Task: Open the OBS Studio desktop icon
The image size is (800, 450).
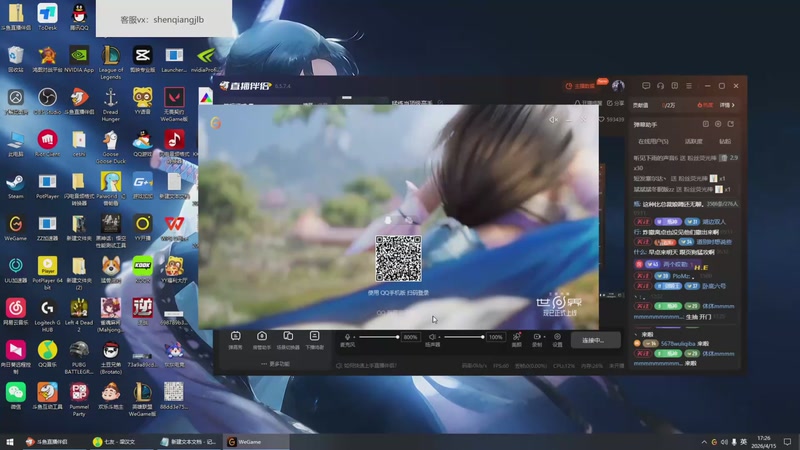Action: point(47,101)
